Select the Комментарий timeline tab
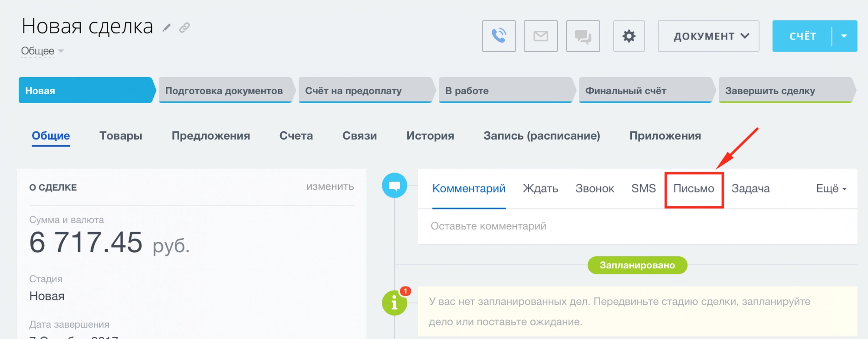This screenshot has height=339, width=868. [x=469, y=189]
